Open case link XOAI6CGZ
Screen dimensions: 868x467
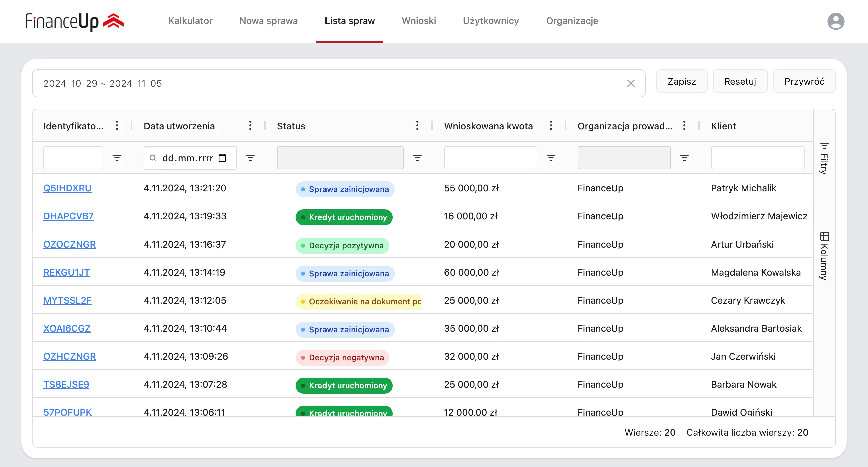coord(67,328)
